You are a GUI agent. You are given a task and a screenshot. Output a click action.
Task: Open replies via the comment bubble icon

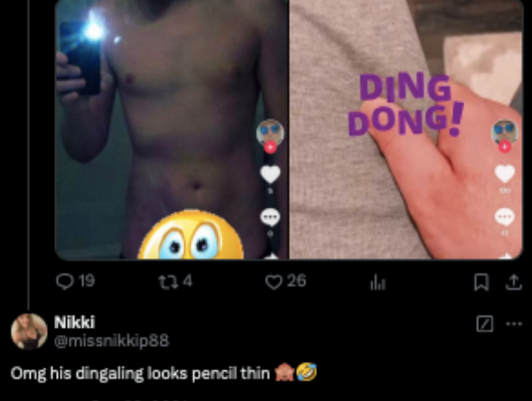point(64,282)
